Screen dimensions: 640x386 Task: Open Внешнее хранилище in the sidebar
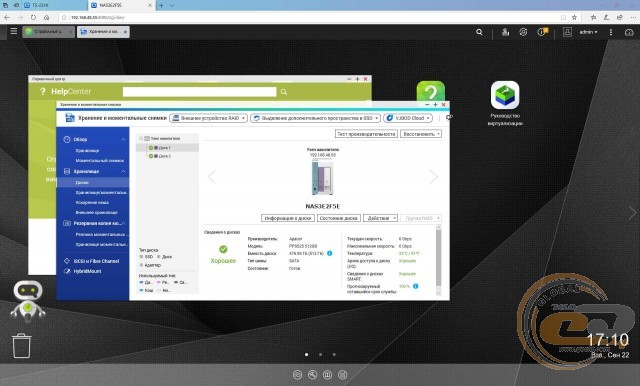97,213
